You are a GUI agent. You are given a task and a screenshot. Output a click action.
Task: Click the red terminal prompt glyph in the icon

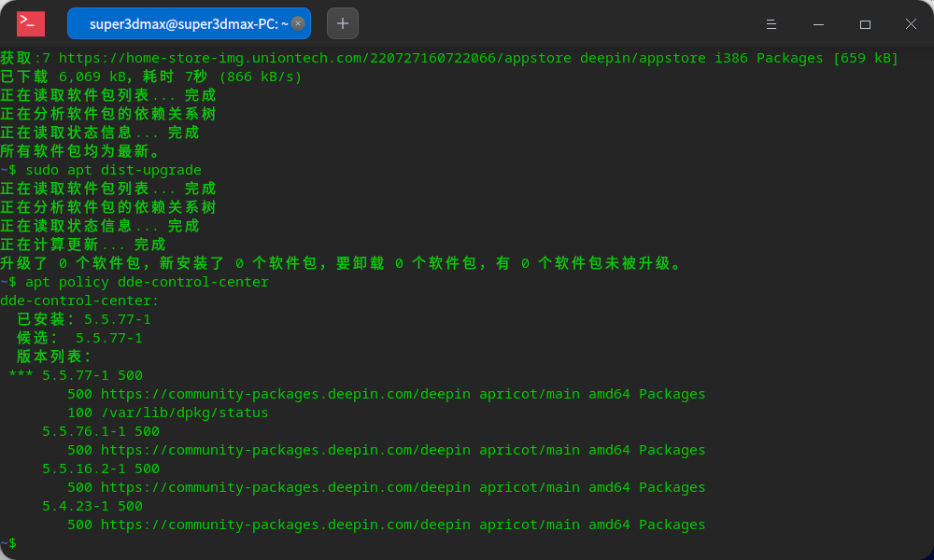pyautogui.click(x=26, y=22)
